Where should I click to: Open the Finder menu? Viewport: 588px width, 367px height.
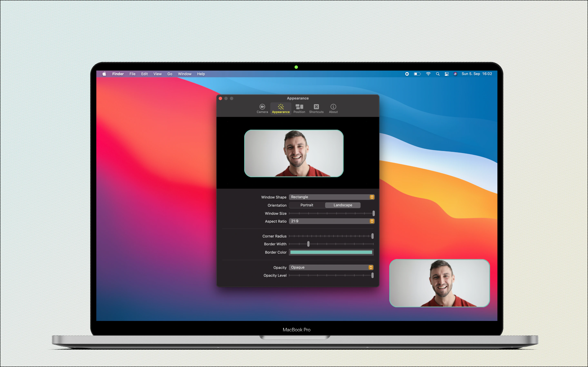point(118,74)
